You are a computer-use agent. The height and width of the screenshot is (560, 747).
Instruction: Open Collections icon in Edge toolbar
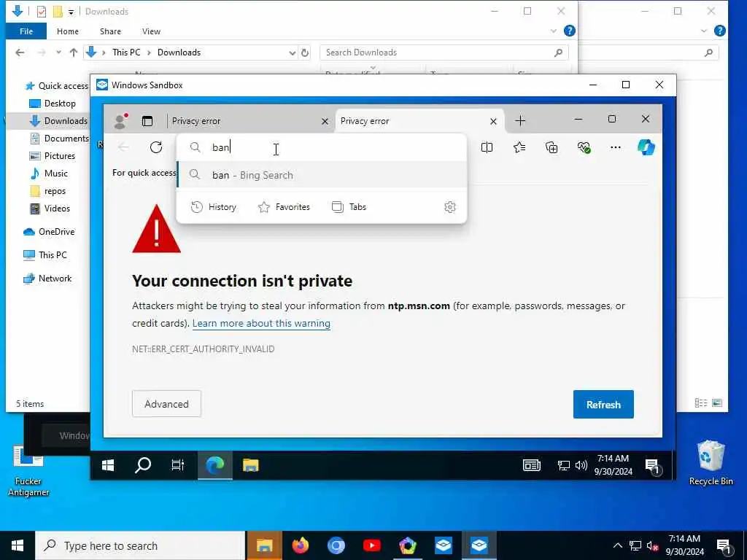click(x=551, y=147)
